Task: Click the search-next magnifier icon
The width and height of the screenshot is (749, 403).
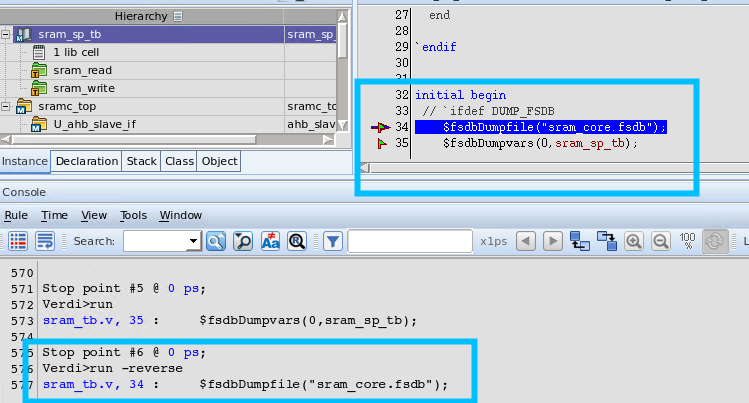Action: (216, 241)
